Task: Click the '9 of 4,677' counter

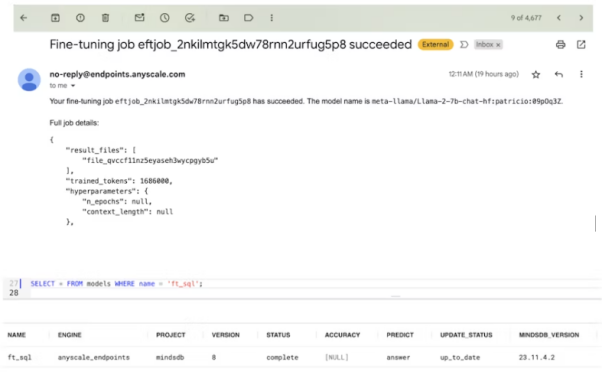Action: click(x=526, y=18)
